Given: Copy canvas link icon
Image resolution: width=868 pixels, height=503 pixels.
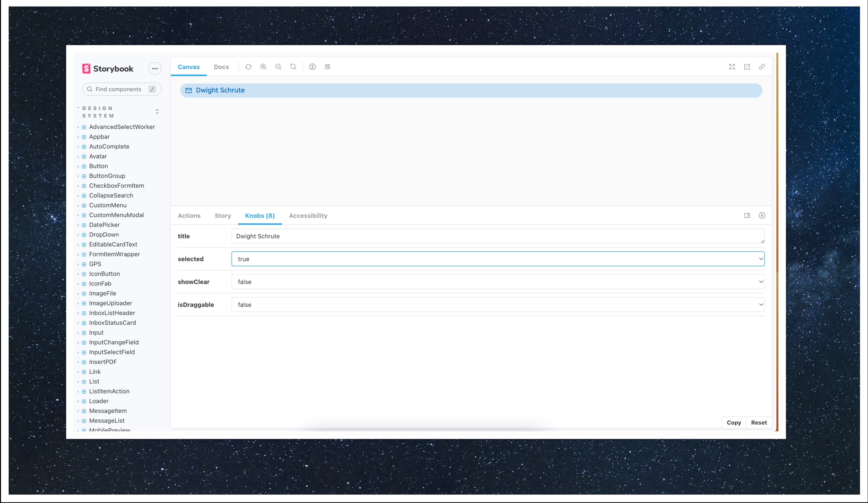Looking at the screenshot, I should [762, 67].
